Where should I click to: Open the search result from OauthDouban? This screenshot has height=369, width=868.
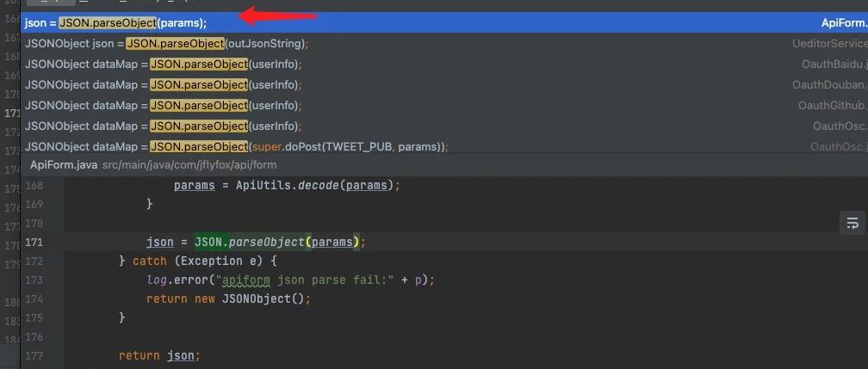444,84
